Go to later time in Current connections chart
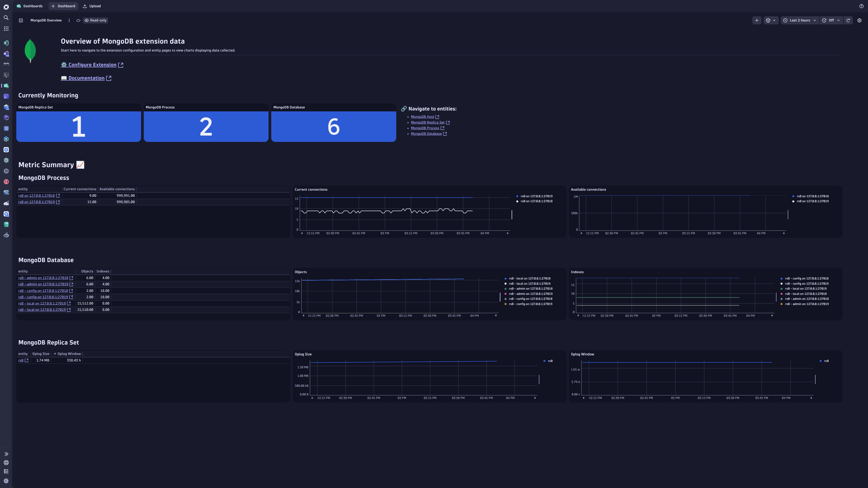This screenshot has width=868, height=488. click(507, 233)
